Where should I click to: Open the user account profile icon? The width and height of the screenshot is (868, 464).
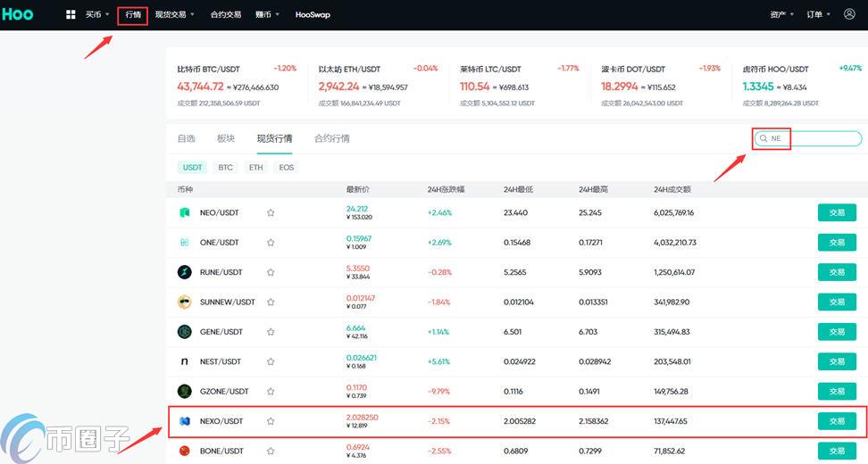849,13
